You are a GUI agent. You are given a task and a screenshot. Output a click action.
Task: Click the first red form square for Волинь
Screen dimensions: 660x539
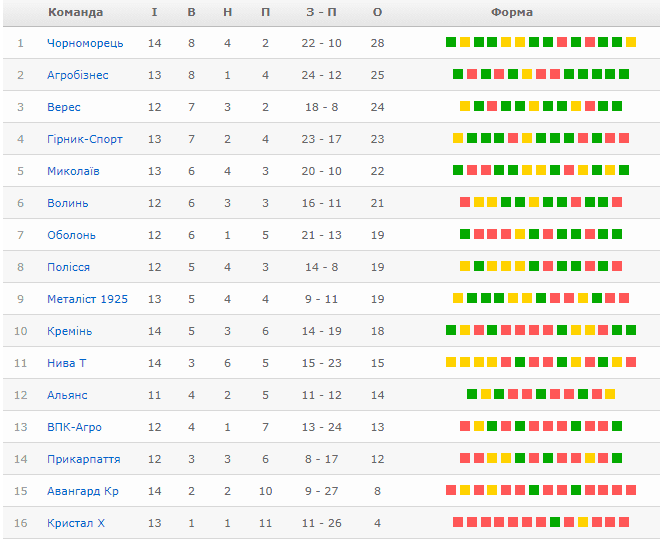point(465,202)
